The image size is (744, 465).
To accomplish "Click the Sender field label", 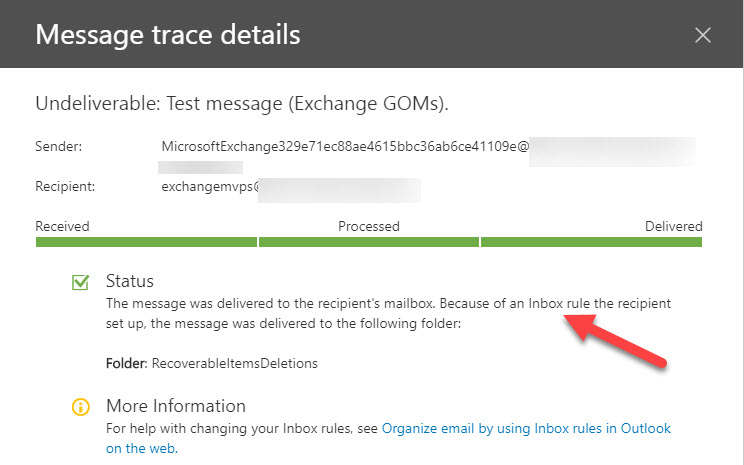I will tap(58, 146).
